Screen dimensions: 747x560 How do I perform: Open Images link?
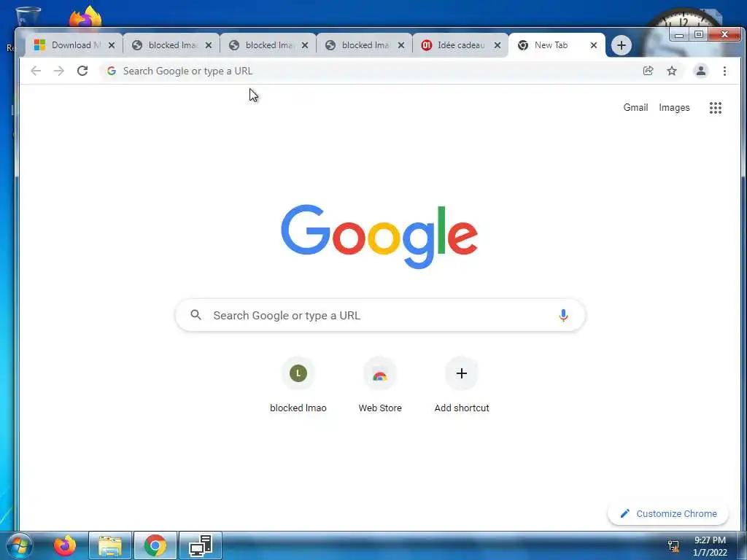[x=674, y=108]
